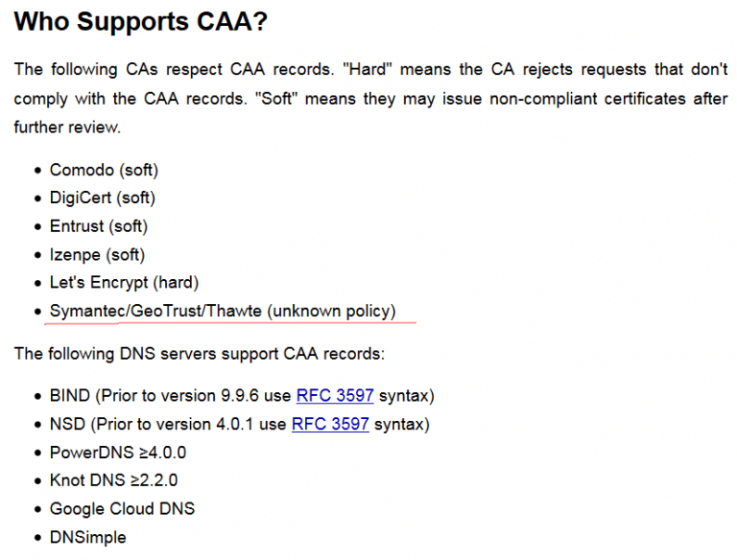Click the Google Cloud DNS list item

(x=122, y=509)
